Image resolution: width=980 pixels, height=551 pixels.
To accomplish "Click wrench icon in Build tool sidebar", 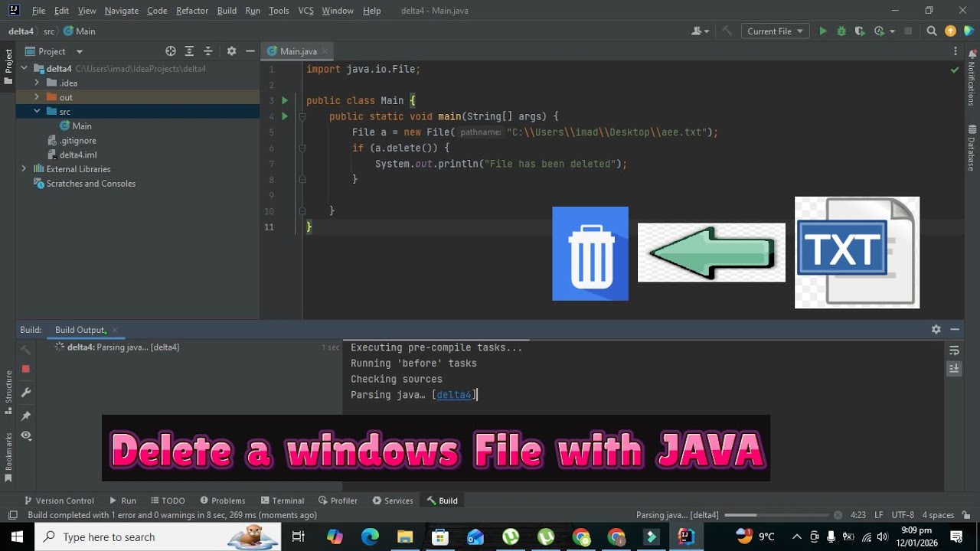I will [x=25, y=393].
